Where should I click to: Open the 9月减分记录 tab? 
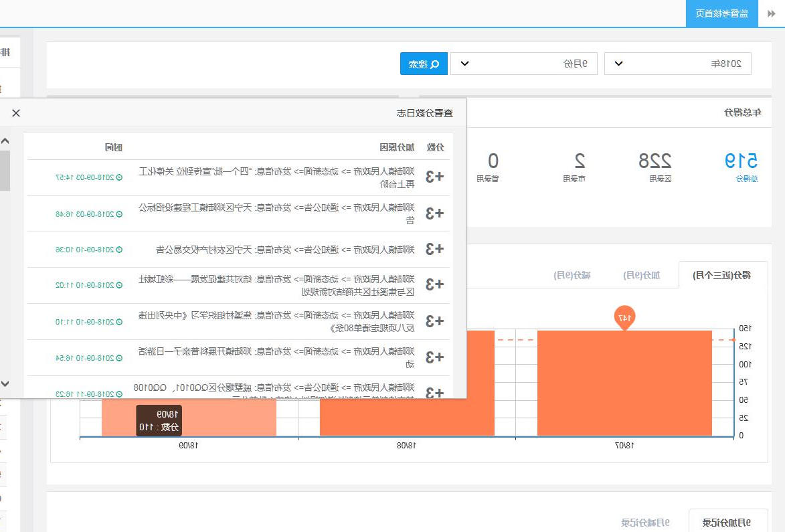click(x=645, y=523)
